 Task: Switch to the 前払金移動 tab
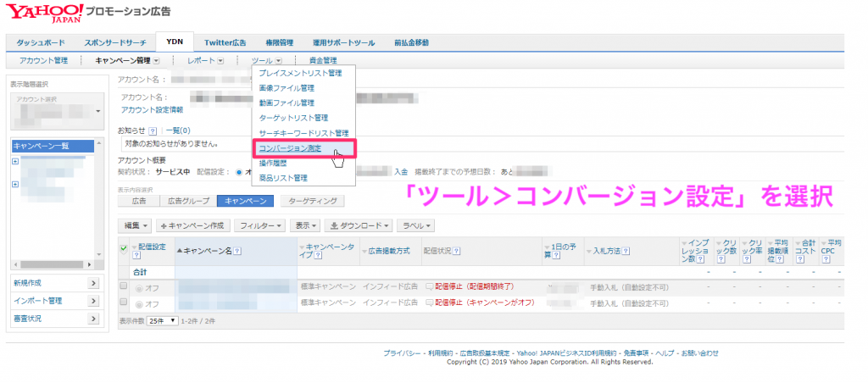(411, 42)
